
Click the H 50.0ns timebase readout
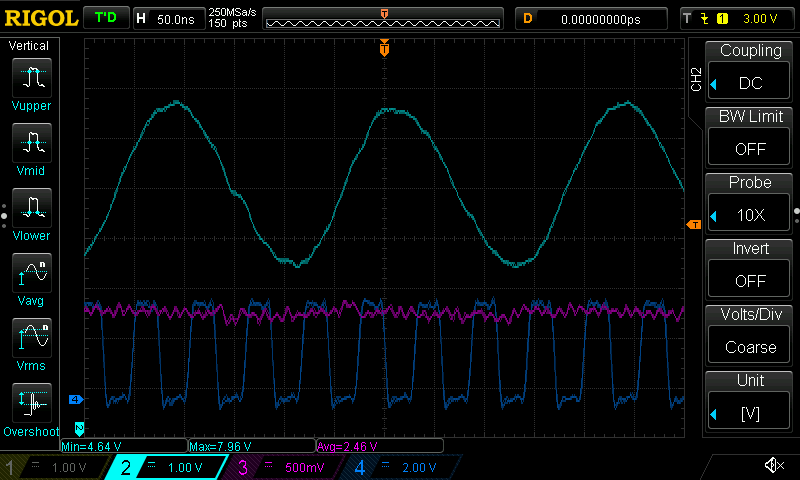tap(167, 18)
